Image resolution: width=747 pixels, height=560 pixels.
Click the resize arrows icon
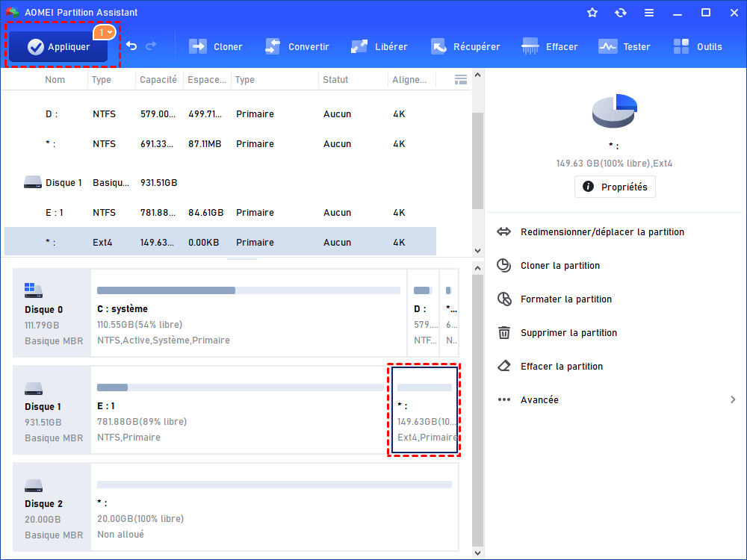pyautogui.click(x=504, y=232)
